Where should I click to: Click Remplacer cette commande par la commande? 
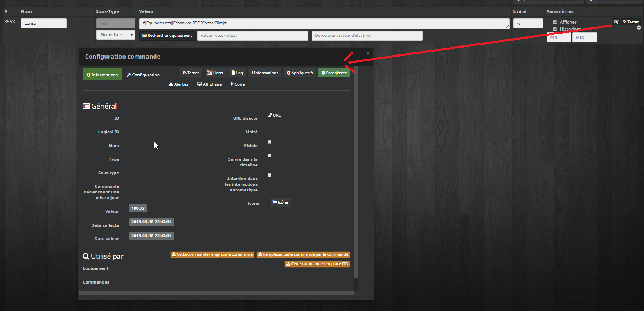pos(303,254)
